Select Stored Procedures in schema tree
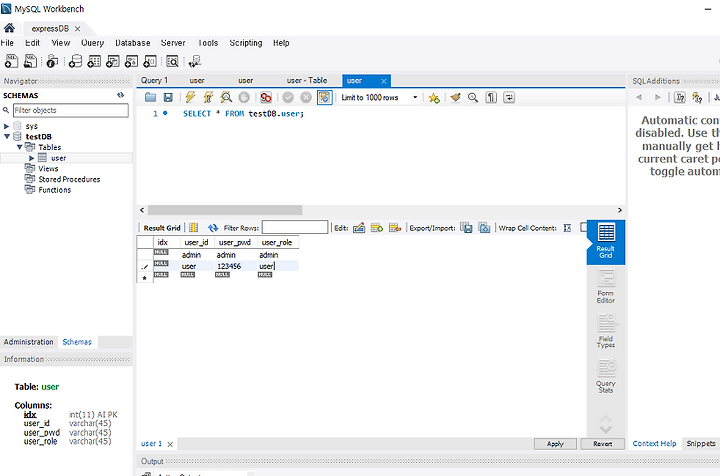 (69, 179)
